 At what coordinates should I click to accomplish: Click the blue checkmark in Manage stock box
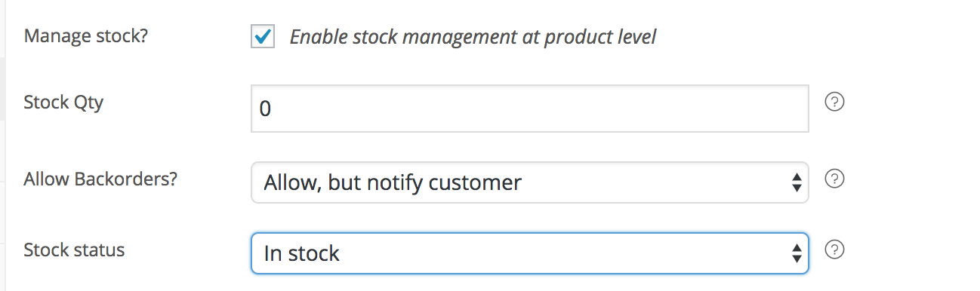[x=263, y=35]
